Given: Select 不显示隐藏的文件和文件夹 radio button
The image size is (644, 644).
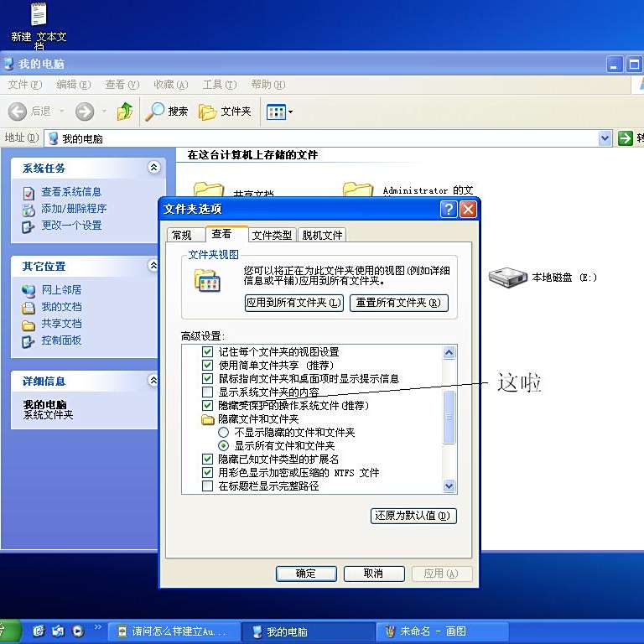Looking at the screenshot, I should [223, 432].
